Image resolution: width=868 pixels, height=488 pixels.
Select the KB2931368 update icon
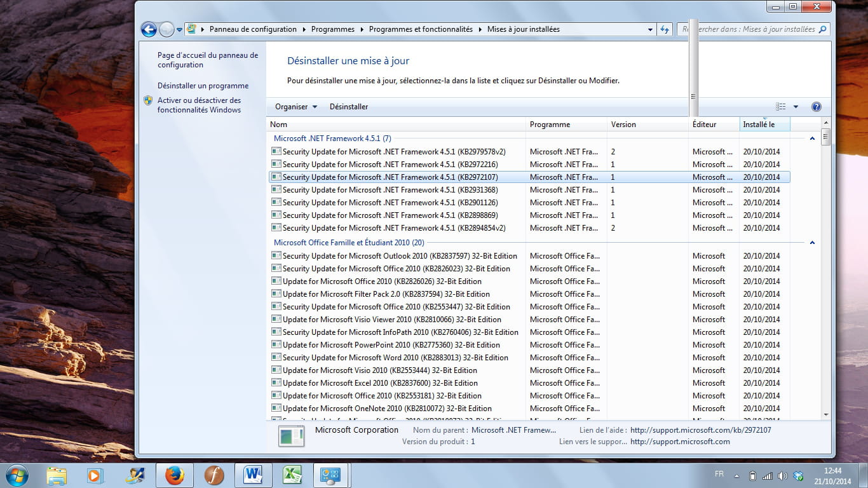pyautogui.click(x=276, y=189)
